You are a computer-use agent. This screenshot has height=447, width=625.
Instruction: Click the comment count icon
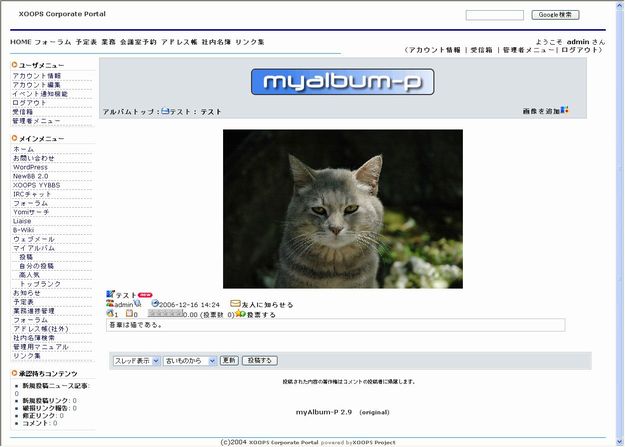pyautogui.click(x=130, y=314)
